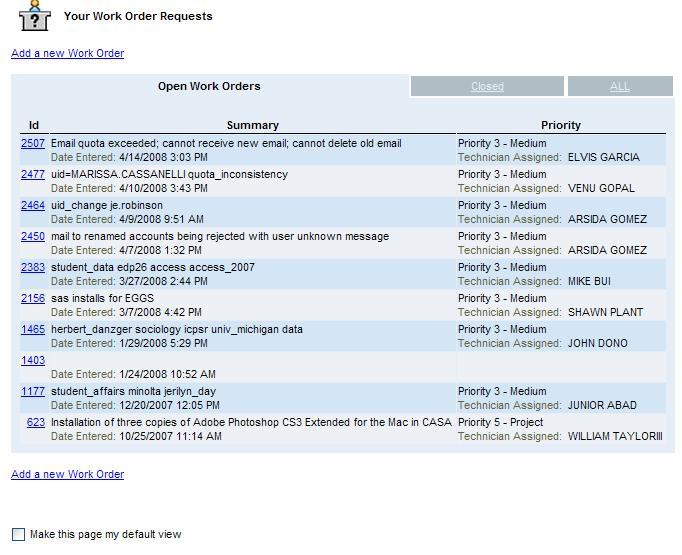Click bottom 'Add a new Work Order' link
This screenshot has height=555, width=682.
(67, 474)
